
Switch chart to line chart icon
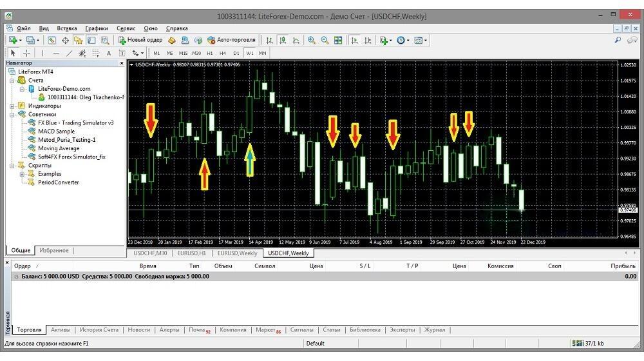[x=296, y=40]
